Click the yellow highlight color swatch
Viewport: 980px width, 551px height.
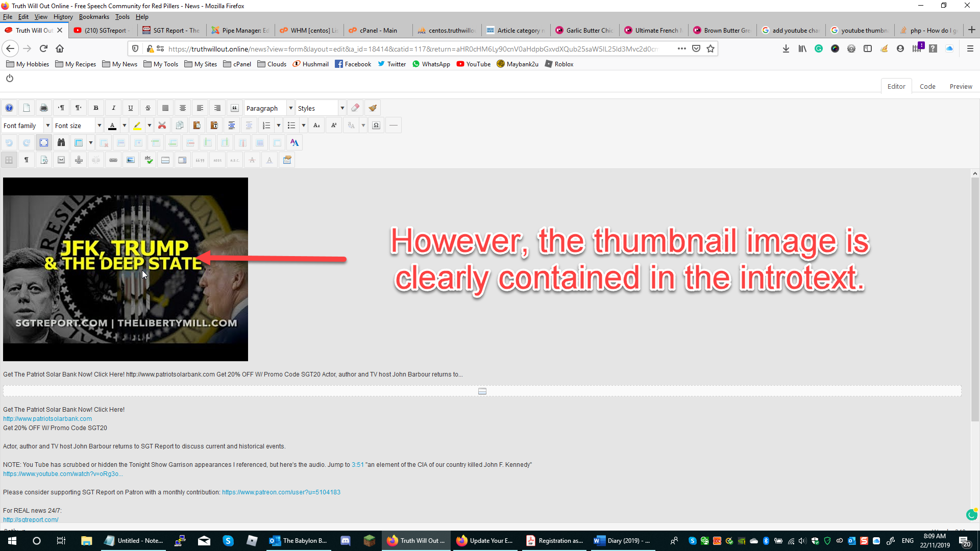coord(137,126)
